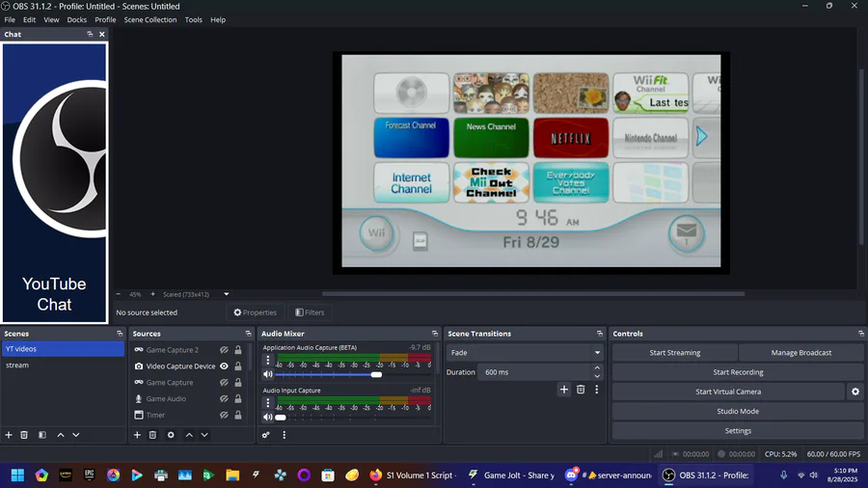Open Audio Input Capture options dots
868x488 pixels.
[x=268, y=402]
